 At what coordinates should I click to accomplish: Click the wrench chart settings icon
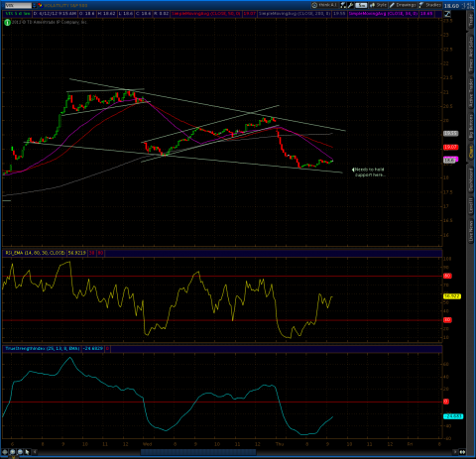tap(350, 5)
